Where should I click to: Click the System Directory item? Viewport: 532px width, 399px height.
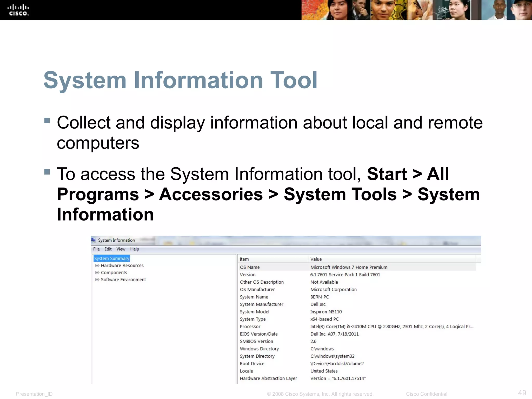click(257, 356)
